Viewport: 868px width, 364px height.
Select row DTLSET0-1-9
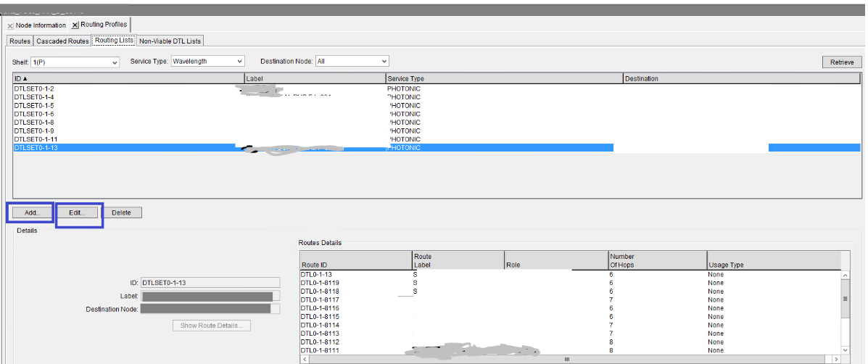[437, 131]
